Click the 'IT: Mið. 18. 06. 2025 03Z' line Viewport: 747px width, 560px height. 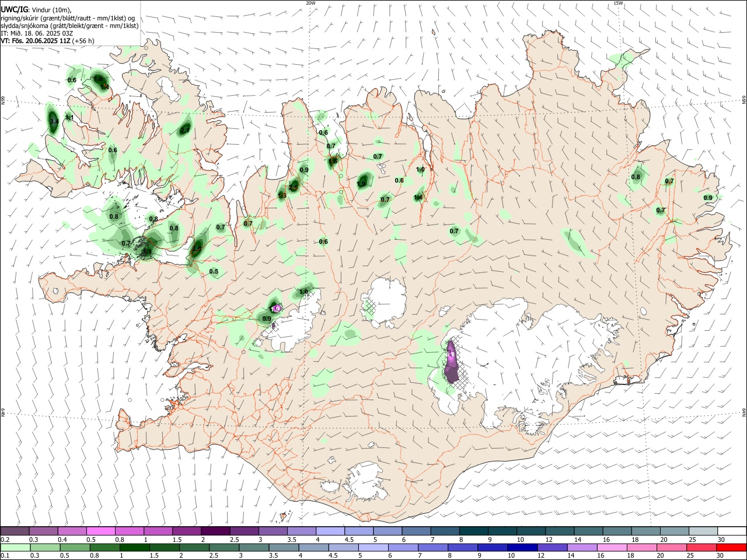pos(36,33)
